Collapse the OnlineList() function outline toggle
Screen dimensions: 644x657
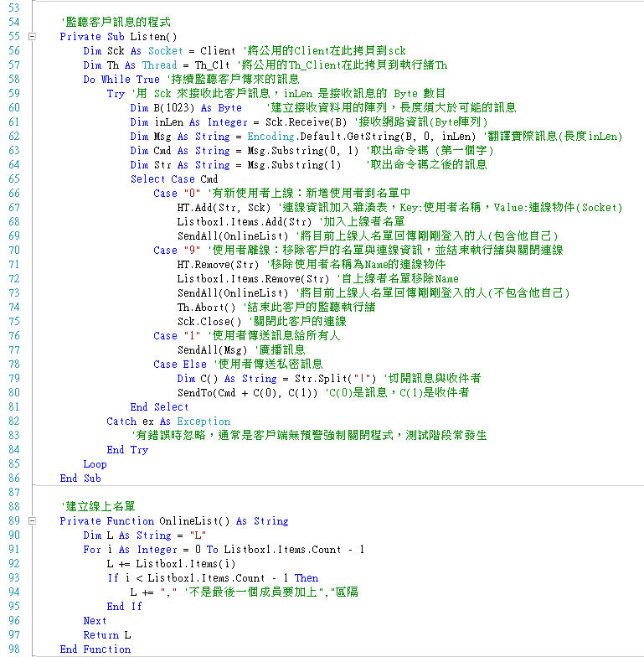coord(32,521)
